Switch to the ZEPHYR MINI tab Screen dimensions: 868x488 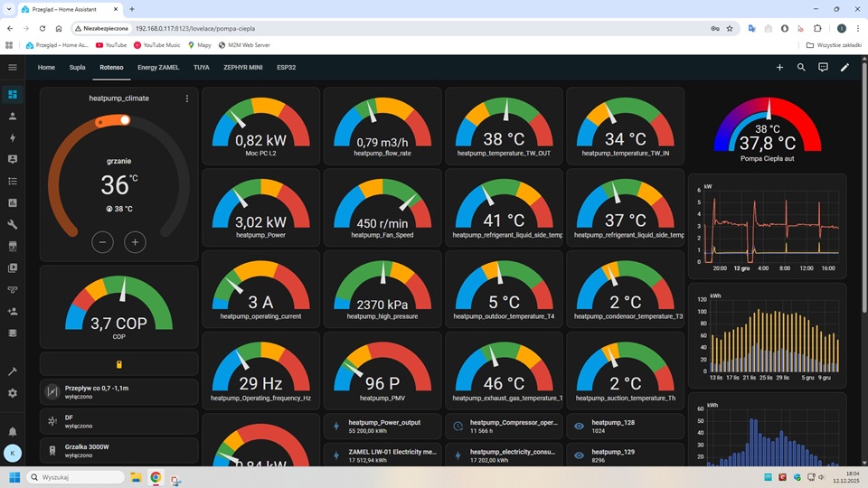(242, 67)
